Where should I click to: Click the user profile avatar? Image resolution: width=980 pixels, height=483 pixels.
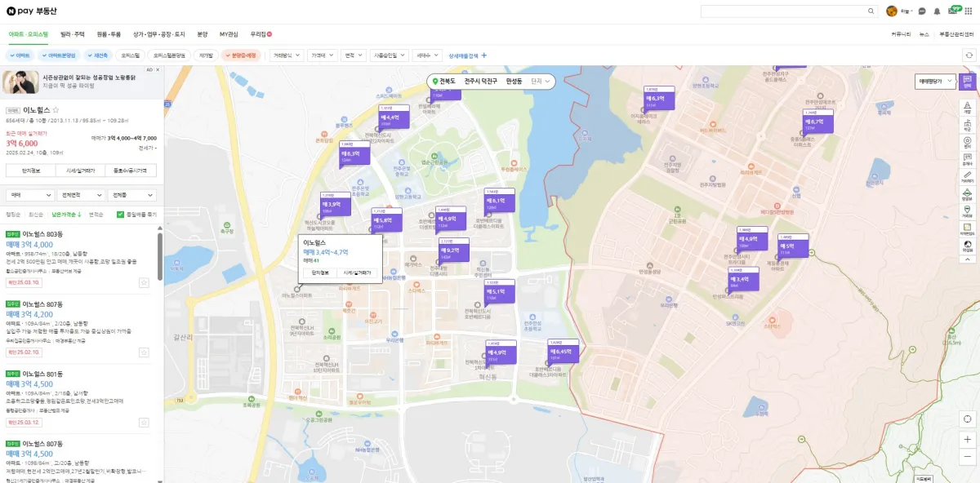tap(892, 11)
